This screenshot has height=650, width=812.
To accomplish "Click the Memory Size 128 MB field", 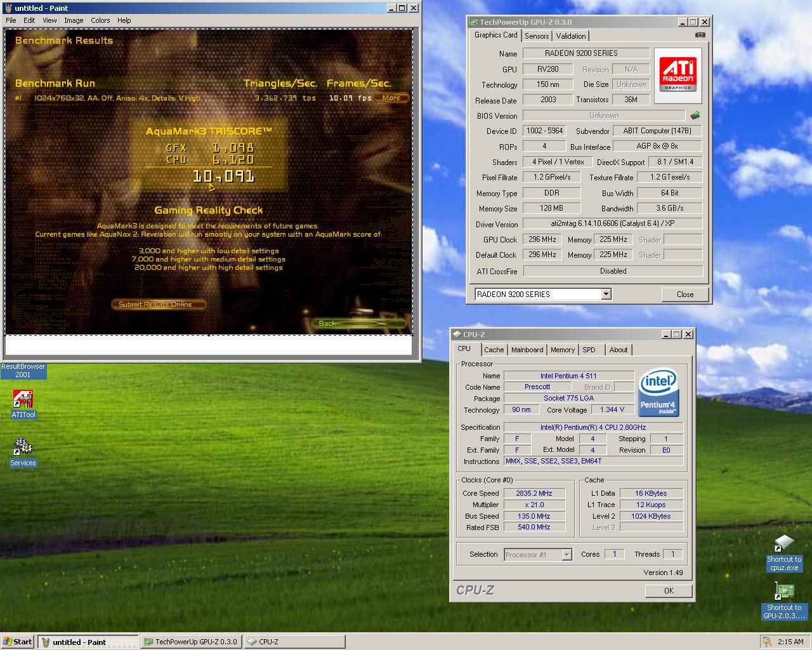I will (551, 208).
